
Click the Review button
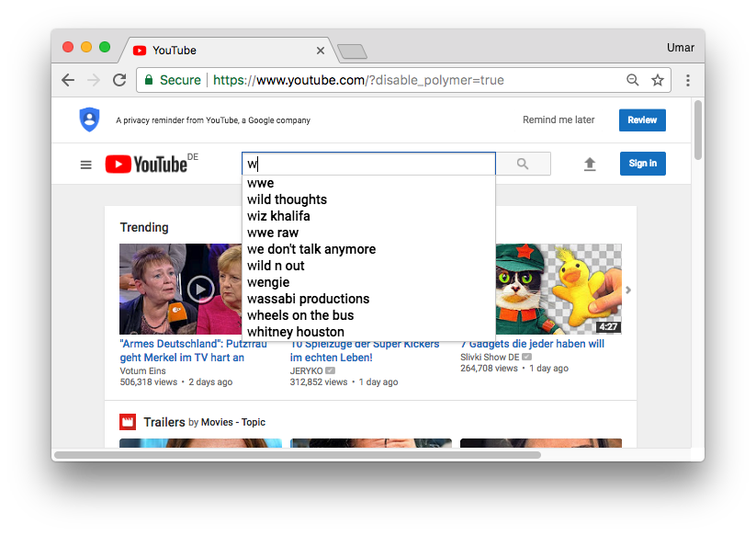pyautogui.click(x=642, y=120)
